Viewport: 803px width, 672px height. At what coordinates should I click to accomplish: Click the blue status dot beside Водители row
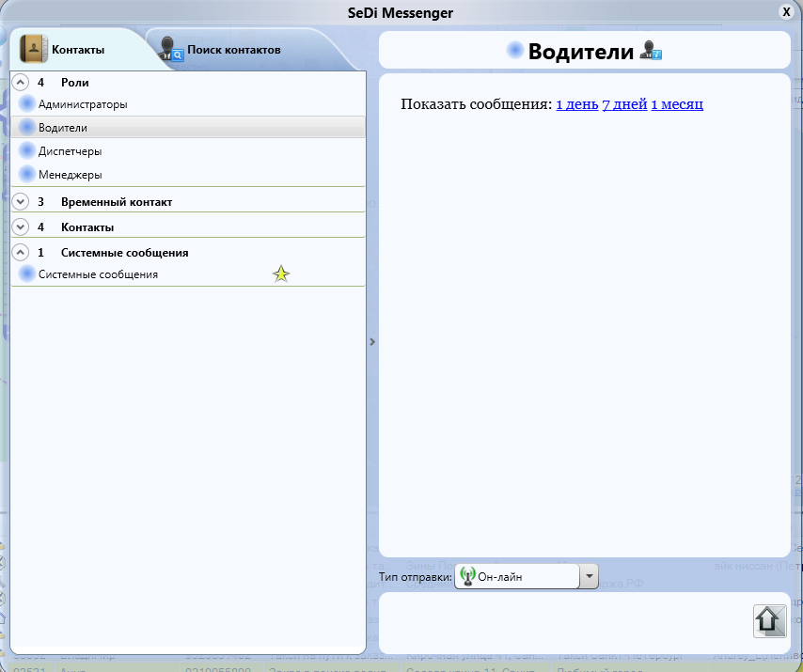pyautogui.click(x=26, y=128)
